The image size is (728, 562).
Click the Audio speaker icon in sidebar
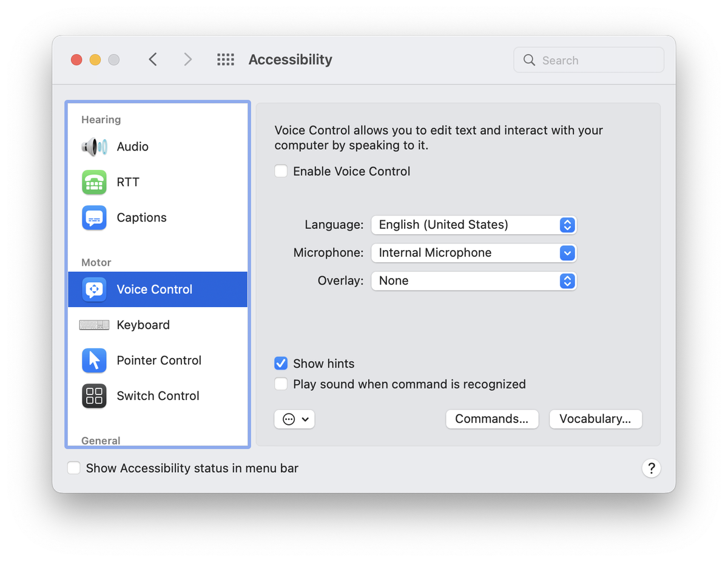94,147
